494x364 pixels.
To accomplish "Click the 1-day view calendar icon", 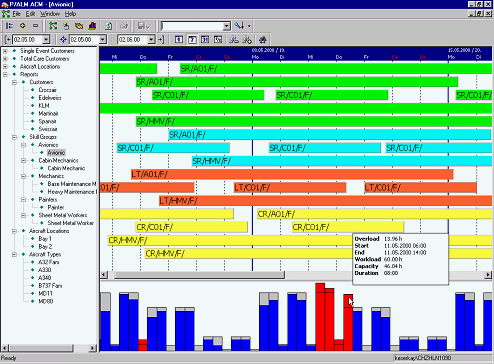I will [x=179, y=39].
